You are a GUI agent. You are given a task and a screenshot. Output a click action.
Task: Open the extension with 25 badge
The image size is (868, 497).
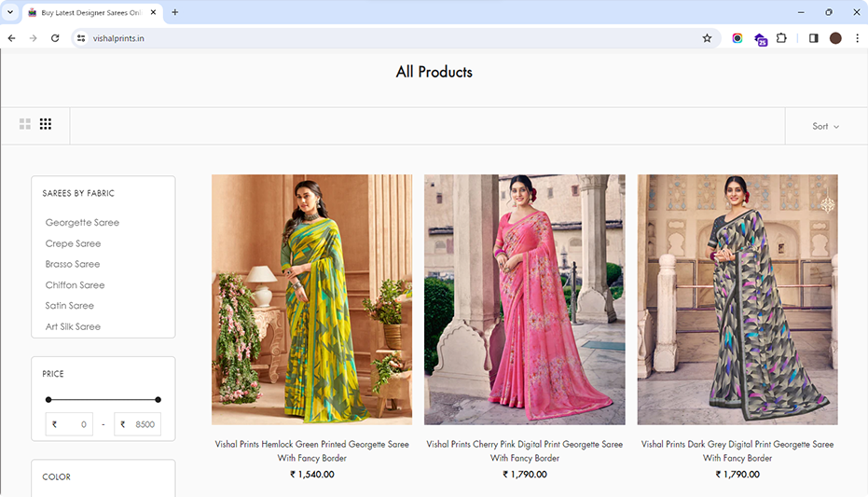[x=761, y=39]
